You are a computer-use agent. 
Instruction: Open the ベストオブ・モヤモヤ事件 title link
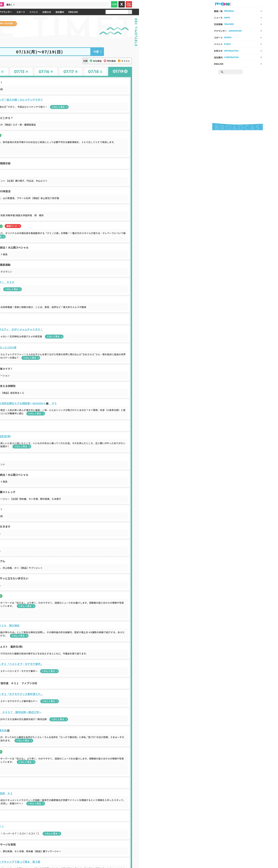click(x=21, y=664)
